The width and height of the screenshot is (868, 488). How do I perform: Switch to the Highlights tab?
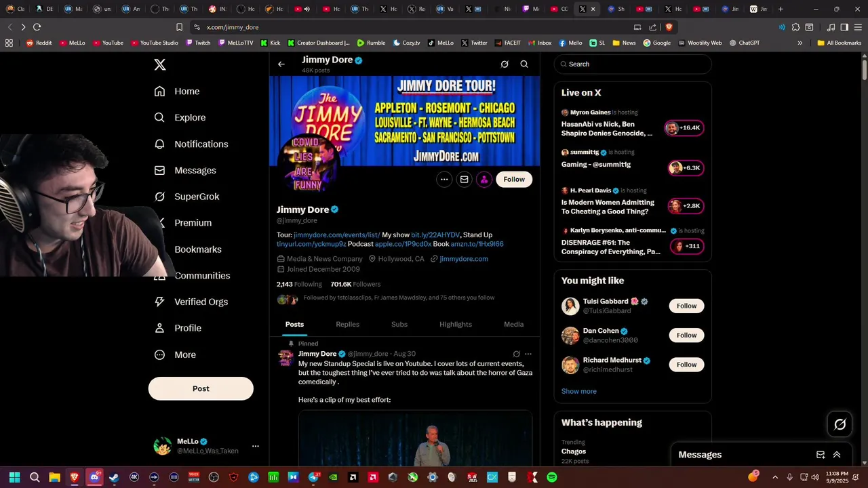coord(456,324)
